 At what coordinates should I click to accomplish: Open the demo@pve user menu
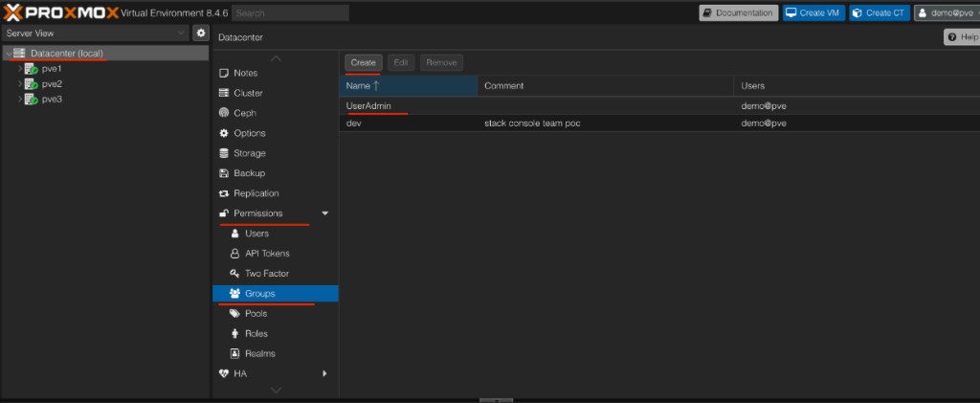coord(947,13)
